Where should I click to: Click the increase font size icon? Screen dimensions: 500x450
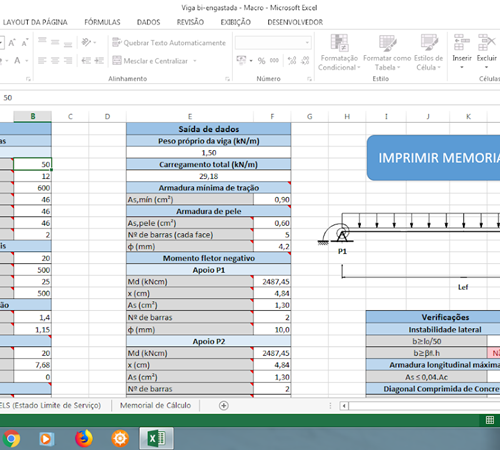pos(12,43)
